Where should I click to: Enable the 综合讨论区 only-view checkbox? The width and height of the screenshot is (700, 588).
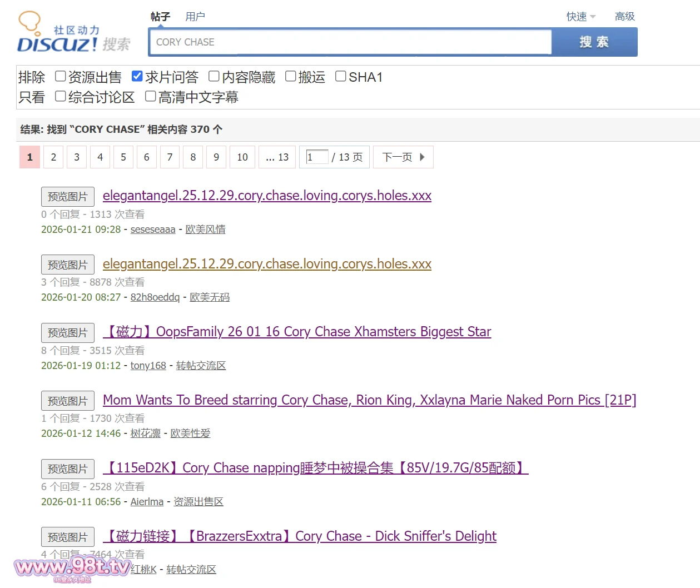tap(61, 96)
